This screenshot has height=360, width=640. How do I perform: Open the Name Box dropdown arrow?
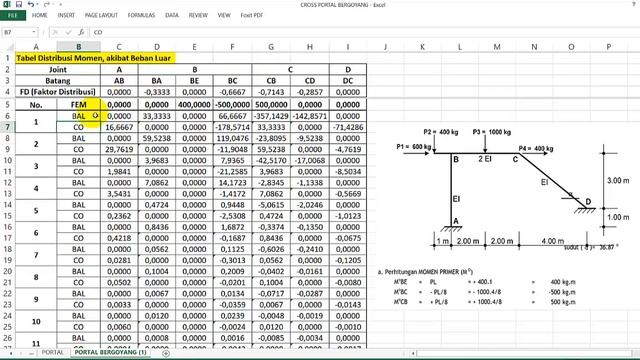[34, 32]
